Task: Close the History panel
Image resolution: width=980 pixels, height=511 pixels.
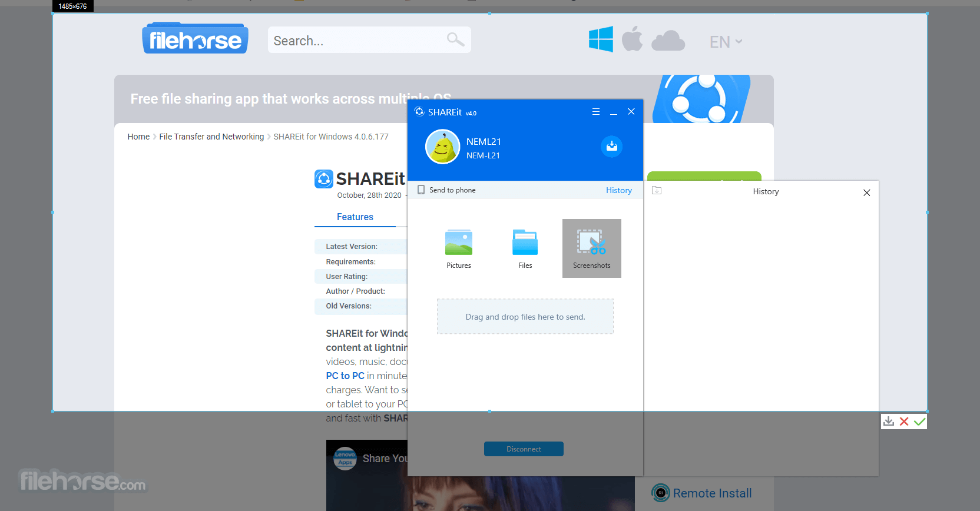Action: point(866,193)
